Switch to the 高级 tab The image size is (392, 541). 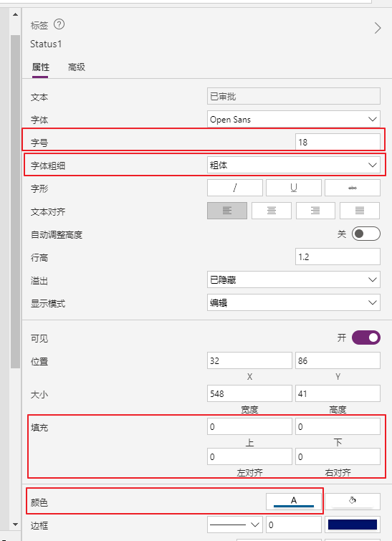[x=76, y=67]
